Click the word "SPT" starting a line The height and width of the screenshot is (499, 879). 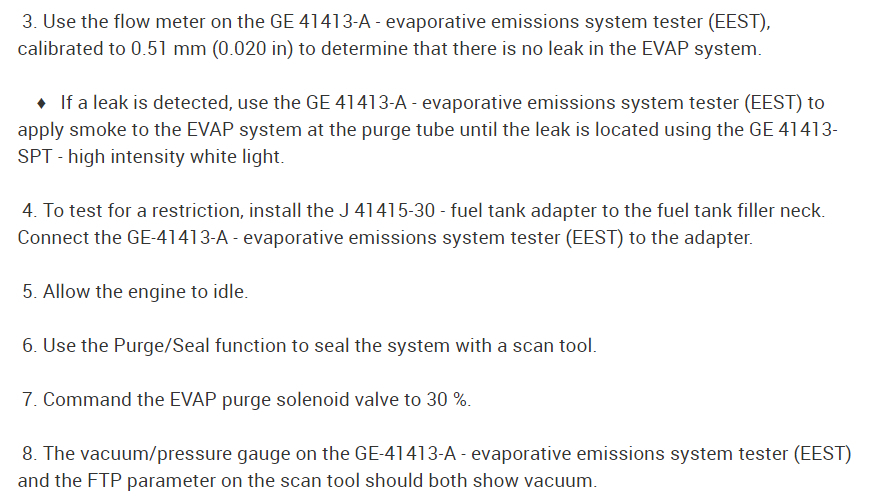coord(34,157)
